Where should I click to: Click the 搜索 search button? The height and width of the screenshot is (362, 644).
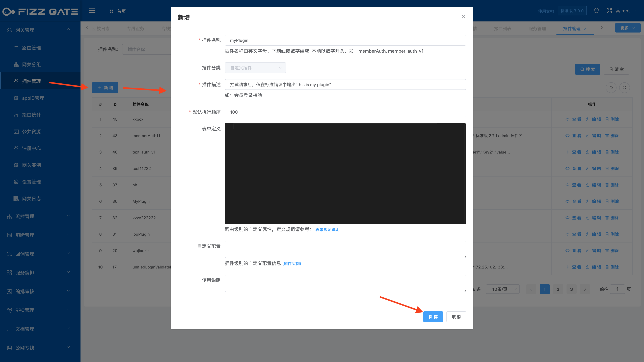587,69
